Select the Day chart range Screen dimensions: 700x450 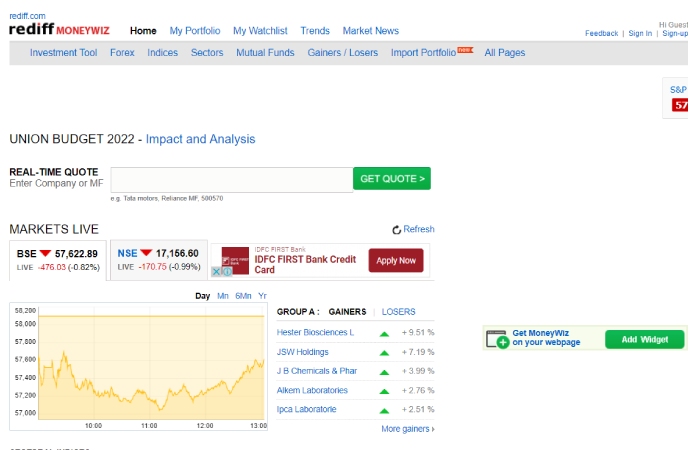click(203, 296)
